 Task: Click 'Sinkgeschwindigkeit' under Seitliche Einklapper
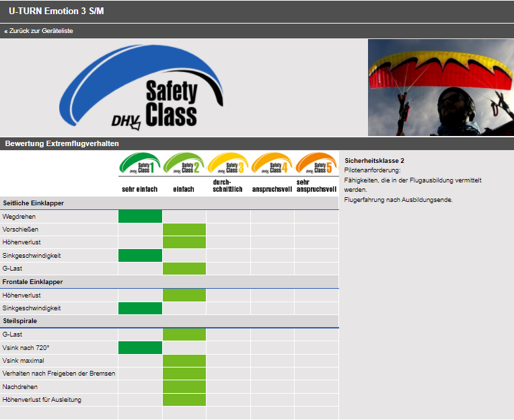[32, 256]
